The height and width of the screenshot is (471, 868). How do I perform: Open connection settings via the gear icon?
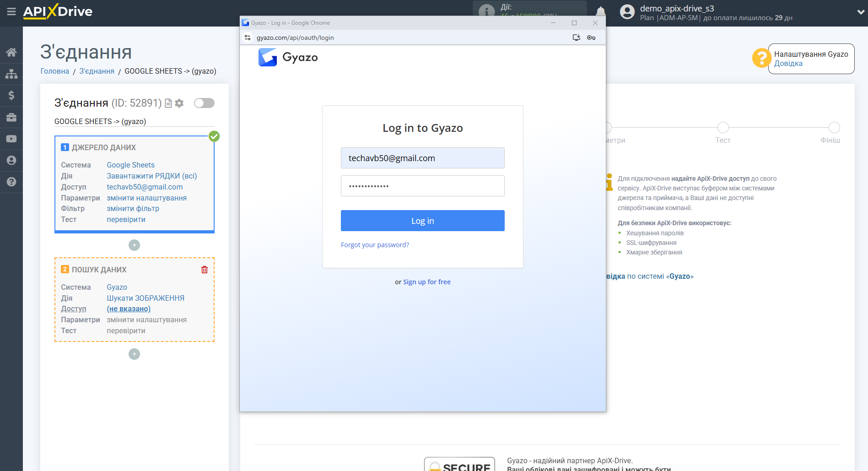coord(179,103)
